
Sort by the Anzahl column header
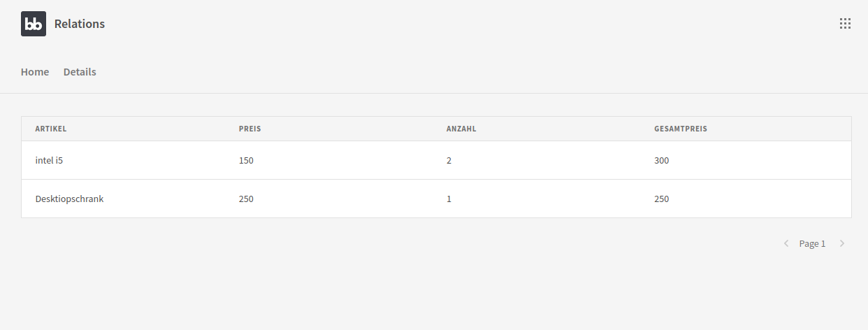pyautogui.click(x=461, y=129)
